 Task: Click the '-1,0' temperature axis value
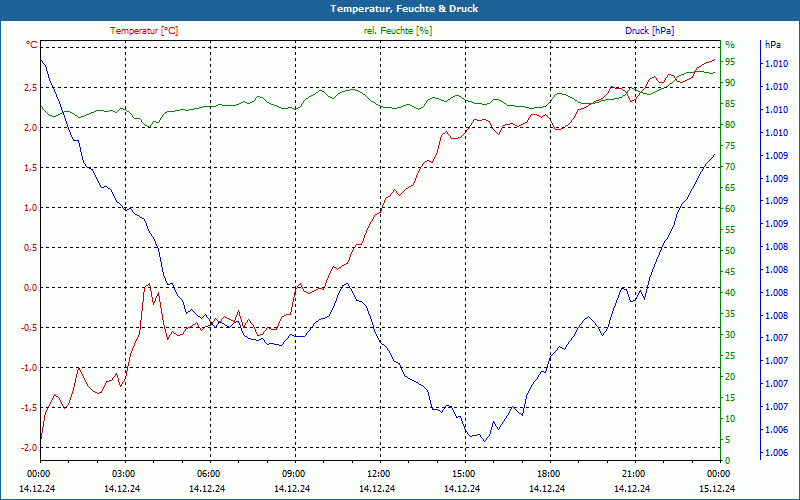coord(29,367)
